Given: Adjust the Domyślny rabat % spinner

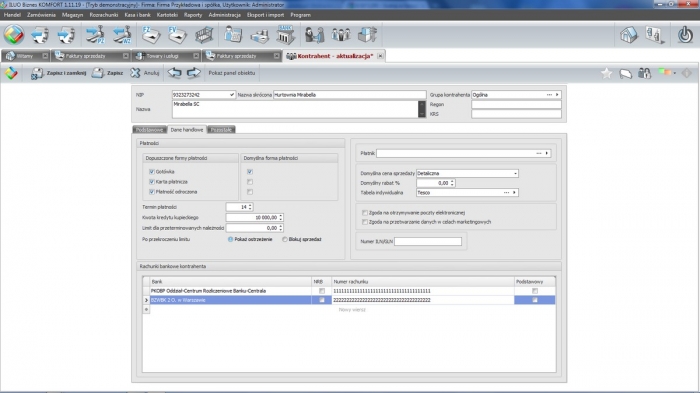Looking at the screenshot, I should (452, 183).
